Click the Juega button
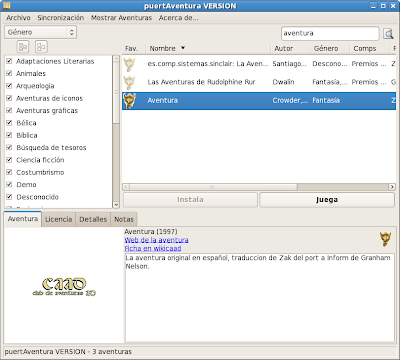The width and height of the screenshot is (400, 360). (x=327, y=200)
